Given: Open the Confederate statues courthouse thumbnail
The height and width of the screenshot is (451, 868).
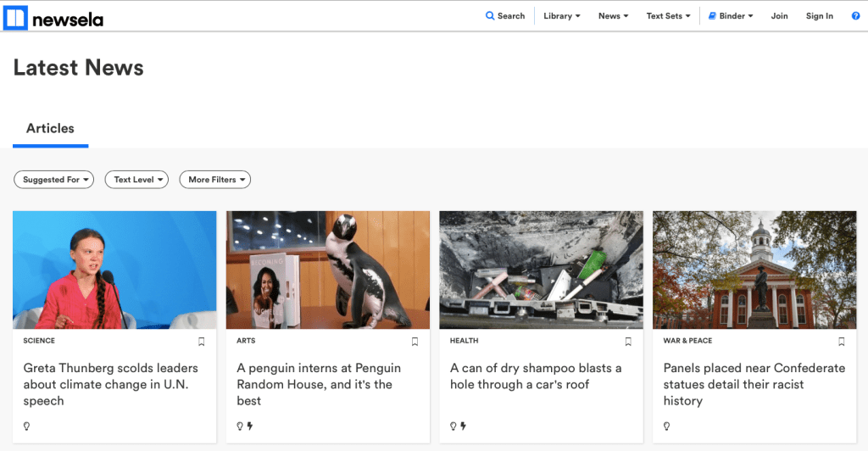Looking at the screenshot, I should coord(759,270).
